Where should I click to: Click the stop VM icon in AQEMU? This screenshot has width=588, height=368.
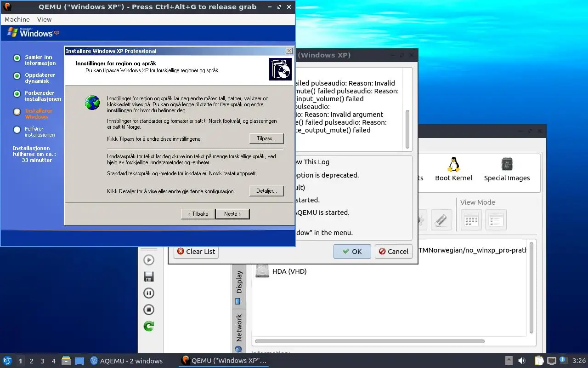click(149, 310)
